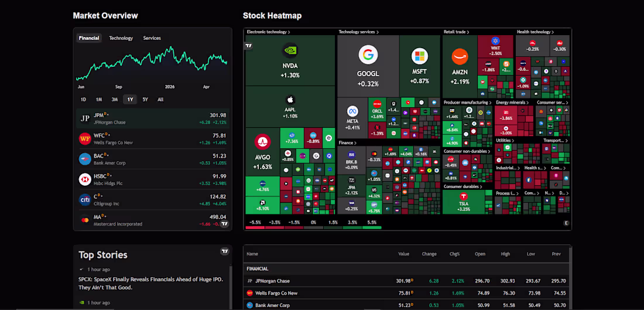
Task: Sort table by Value column
Action: pyautogui.click(x=404, y=254)
